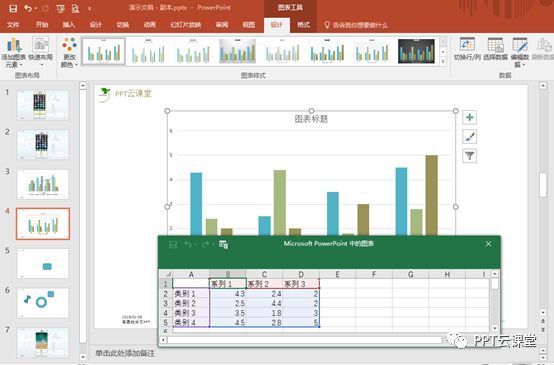Click cell 类别 1
This screenshot has height=365, width=554.
191,294
